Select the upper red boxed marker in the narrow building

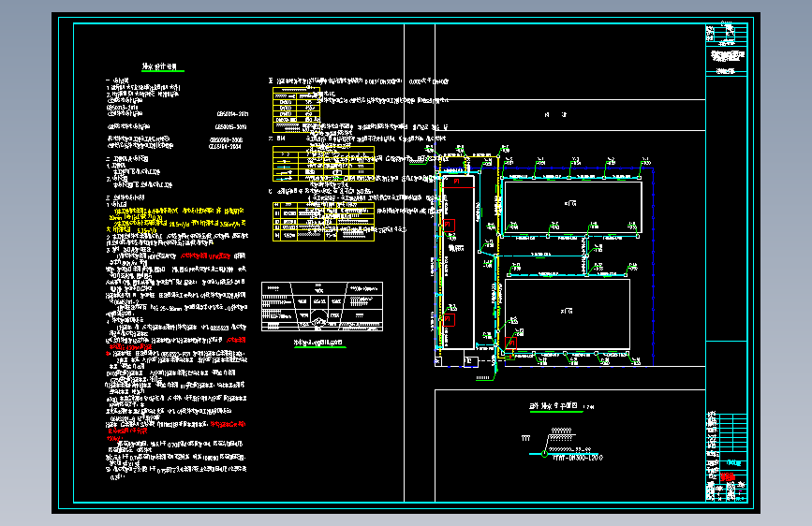click(449, 226)
